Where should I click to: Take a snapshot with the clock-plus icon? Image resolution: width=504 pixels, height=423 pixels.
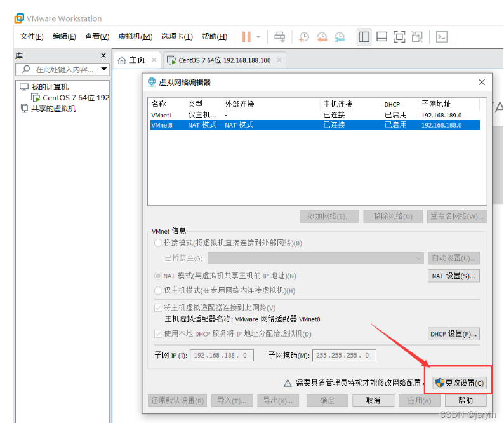[x=303, y=37]
